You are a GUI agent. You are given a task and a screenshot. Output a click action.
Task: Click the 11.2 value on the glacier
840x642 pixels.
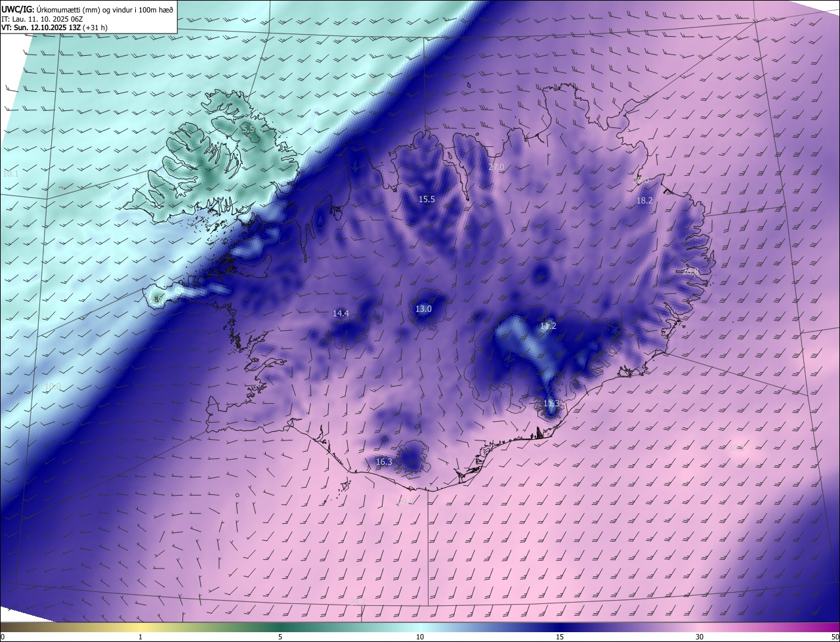[548, 326]
